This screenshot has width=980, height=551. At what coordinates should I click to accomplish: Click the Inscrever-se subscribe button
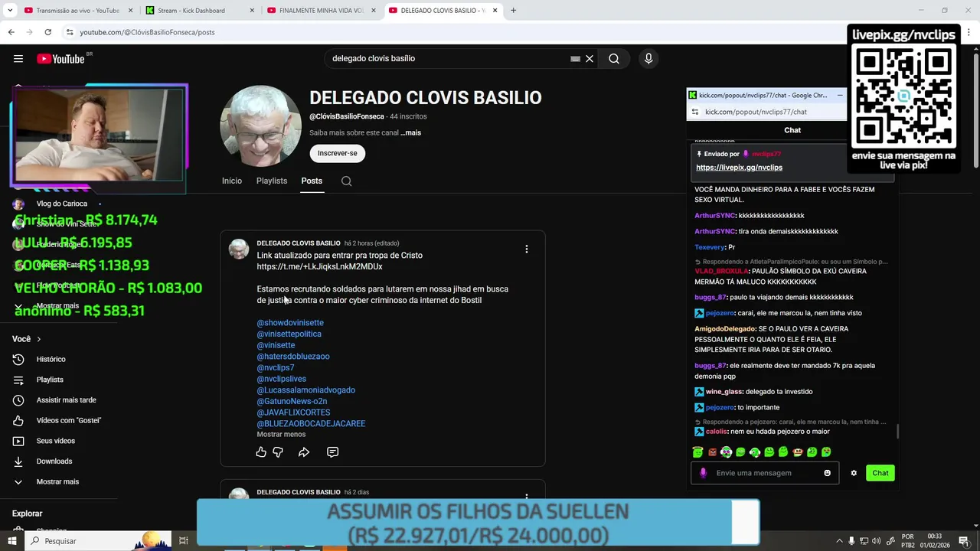tap(338, 153)
